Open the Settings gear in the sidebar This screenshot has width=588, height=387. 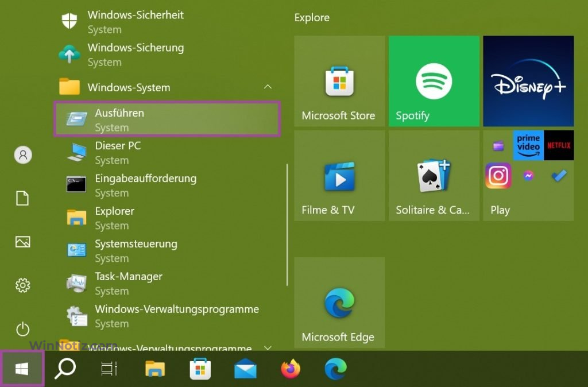[x=22, y=285]
